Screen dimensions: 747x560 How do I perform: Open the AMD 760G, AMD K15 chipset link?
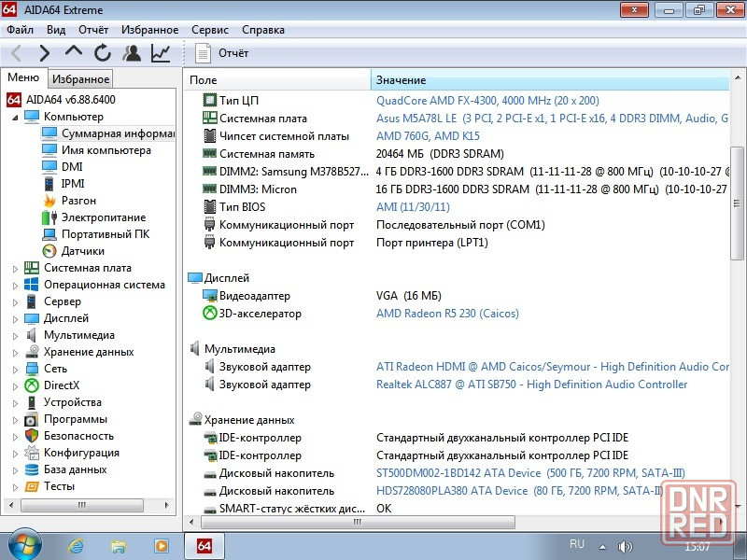point(428,136)
